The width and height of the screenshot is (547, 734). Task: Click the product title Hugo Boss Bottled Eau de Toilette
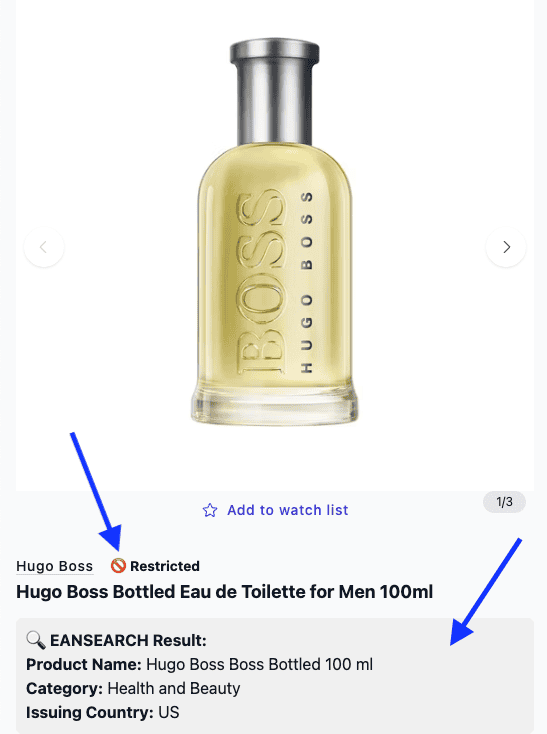pyautogui.click(x=225, y=592)
